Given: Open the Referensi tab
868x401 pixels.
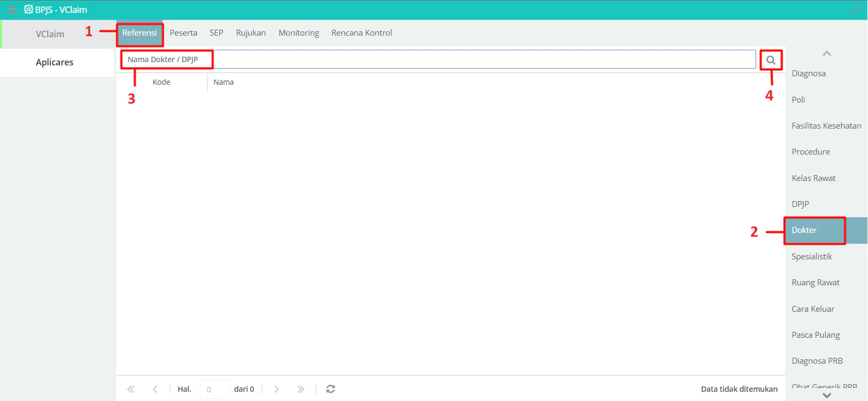Looking at the screenshot, I should point(139,33).
